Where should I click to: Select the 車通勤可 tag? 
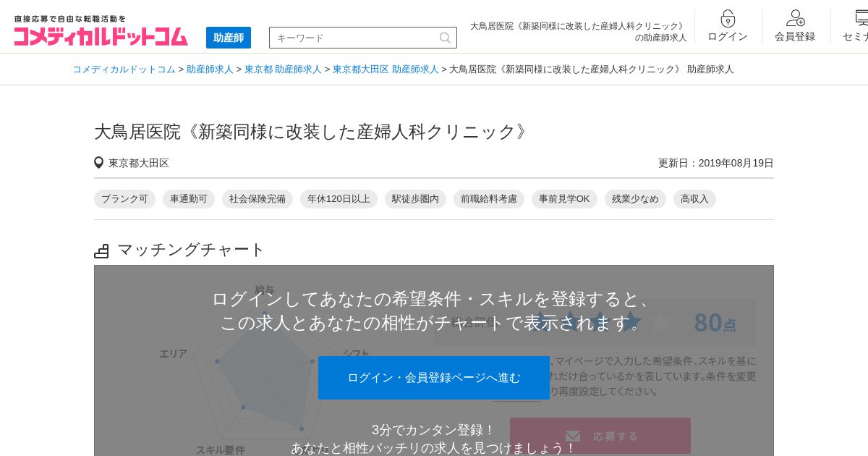(x=189, y=199)
